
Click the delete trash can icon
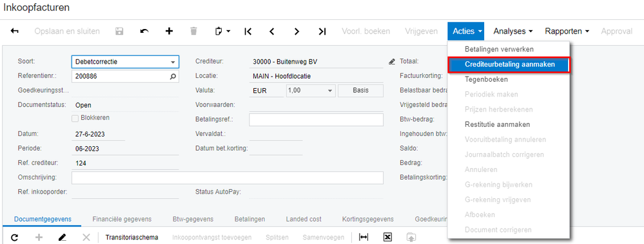(x=193, y=31)
